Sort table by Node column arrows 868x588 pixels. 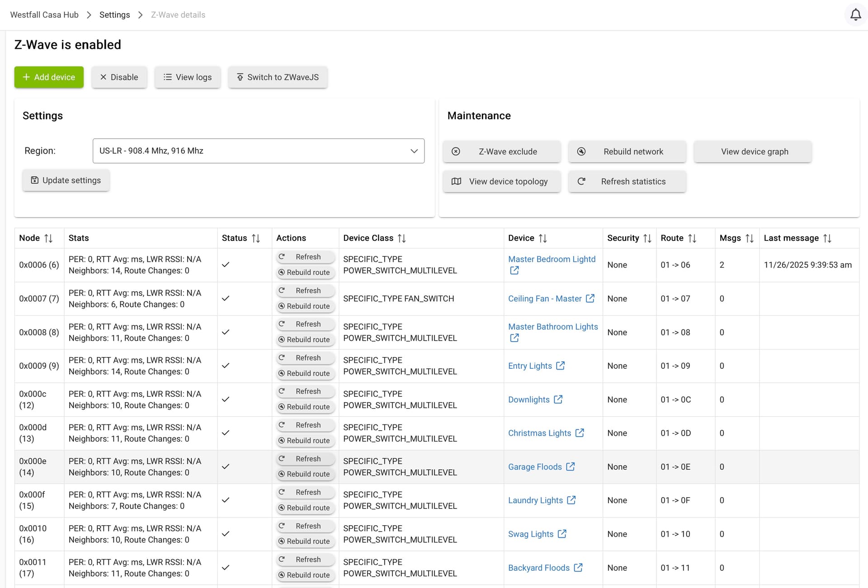[48, 238]
